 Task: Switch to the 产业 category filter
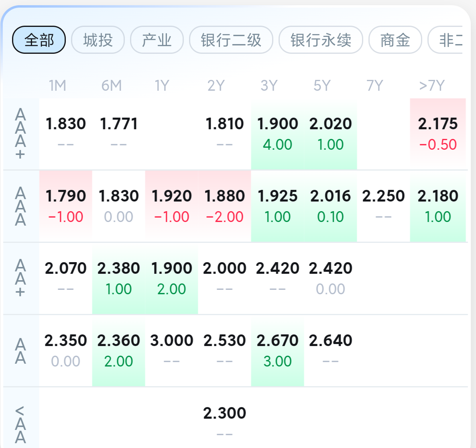click(x=157, y=40)
